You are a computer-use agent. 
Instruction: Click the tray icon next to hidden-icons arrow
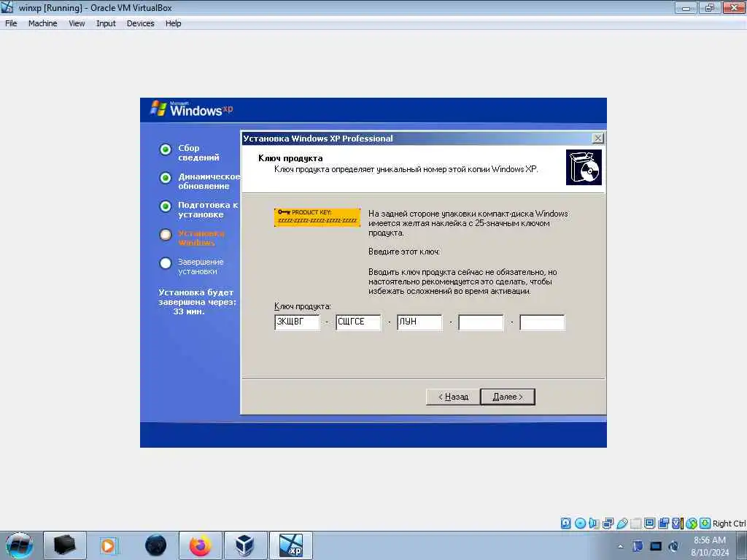(x=638, y=546)
